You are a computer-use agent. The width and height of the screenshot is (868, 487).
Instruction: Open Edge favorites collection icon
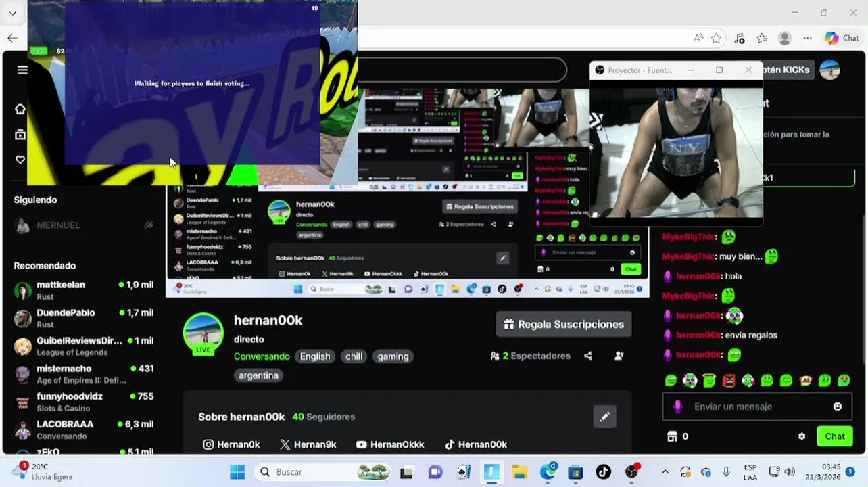[x=762, y=39]
